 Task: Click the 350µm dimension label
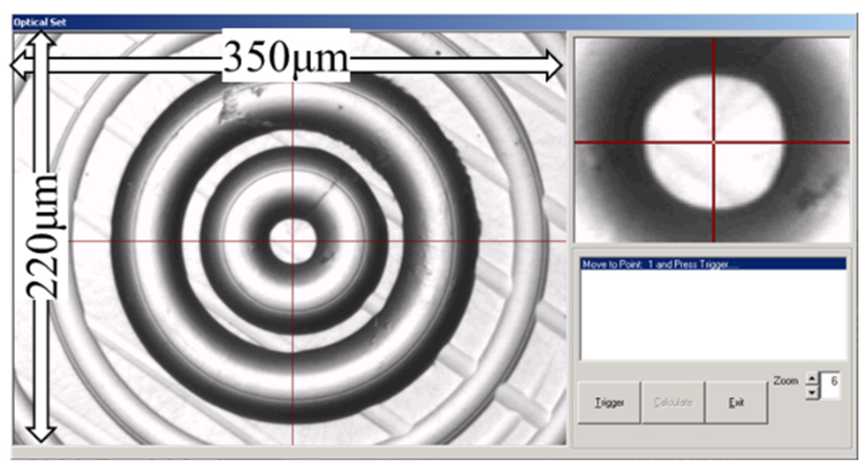click(286, 57)
